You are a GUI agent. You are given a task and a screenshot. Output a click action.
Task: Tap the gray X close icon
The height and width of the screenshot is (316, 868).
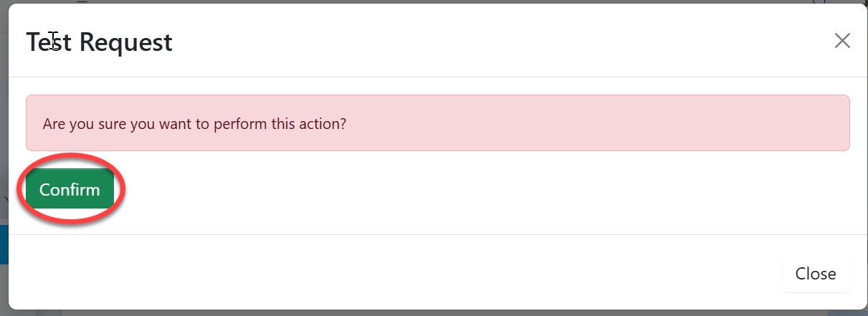point(842,41)
